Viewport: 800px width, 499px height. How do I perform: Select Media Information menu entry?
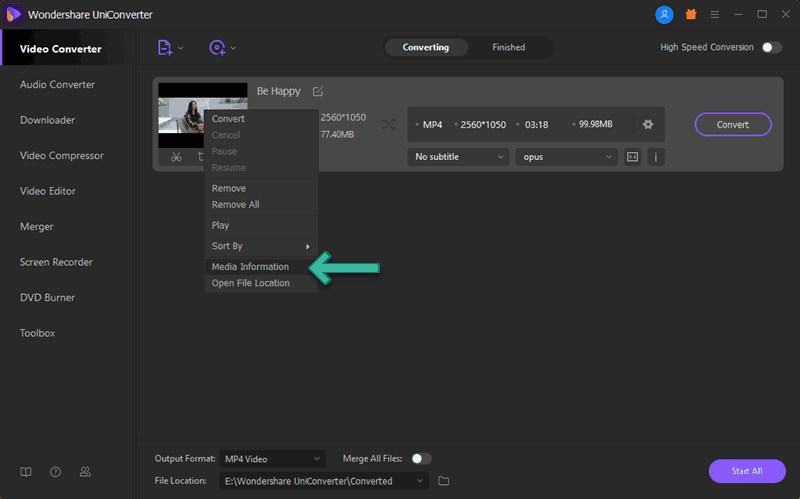(261, 266)
